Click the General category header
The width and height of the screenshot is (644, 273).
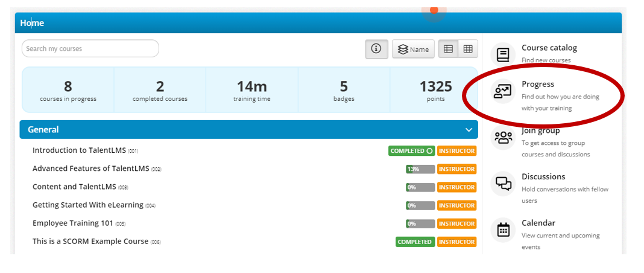coord(249,129)
